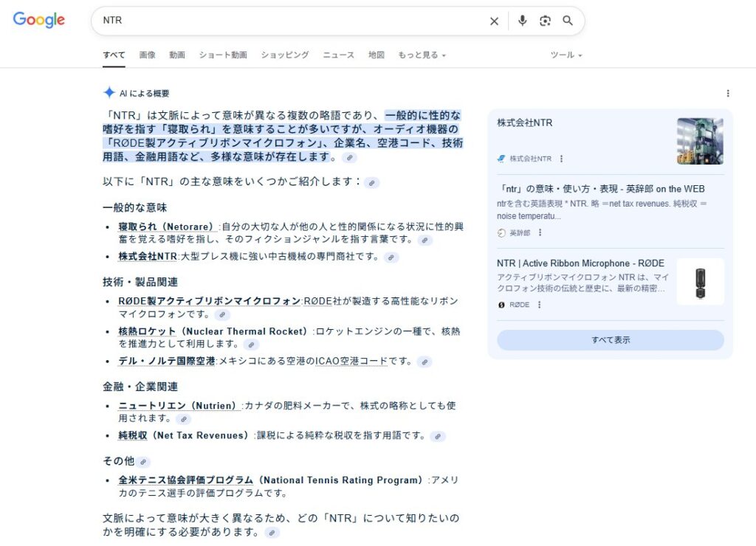Switch to the 画像 tab

point(147,55)
